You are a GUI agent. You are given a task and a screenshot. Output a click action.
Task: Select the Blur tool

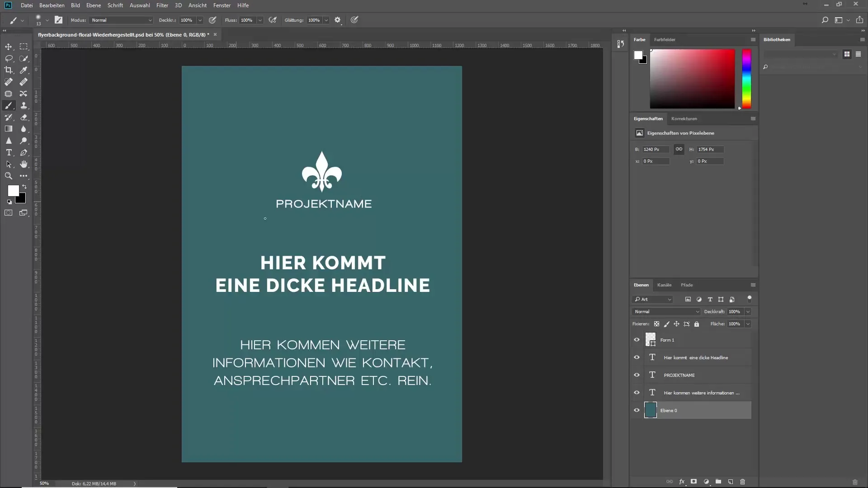tap(24, 129)
